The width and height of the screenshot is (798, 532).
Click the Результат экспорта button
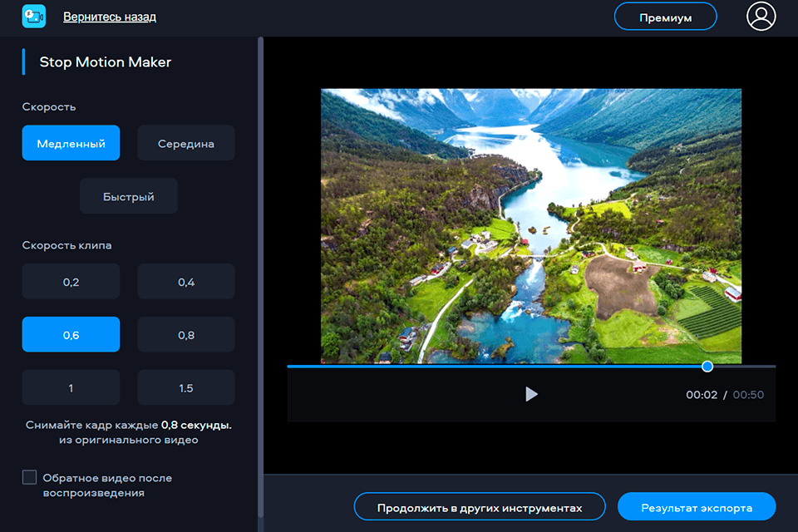[x=697, y=507]
